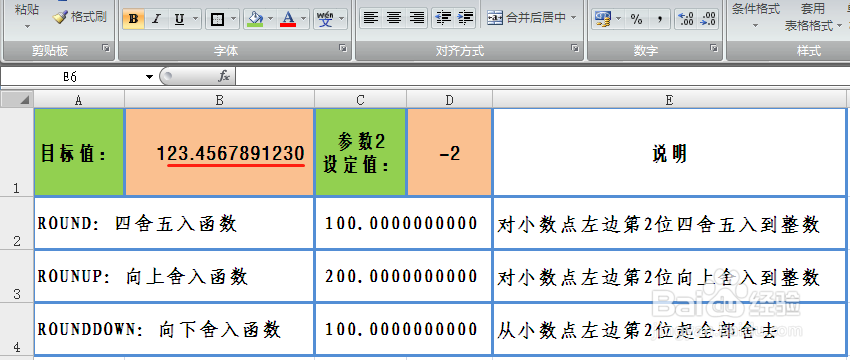
Task: Show phonetic guide wén icon
Action: pos(325,20)
